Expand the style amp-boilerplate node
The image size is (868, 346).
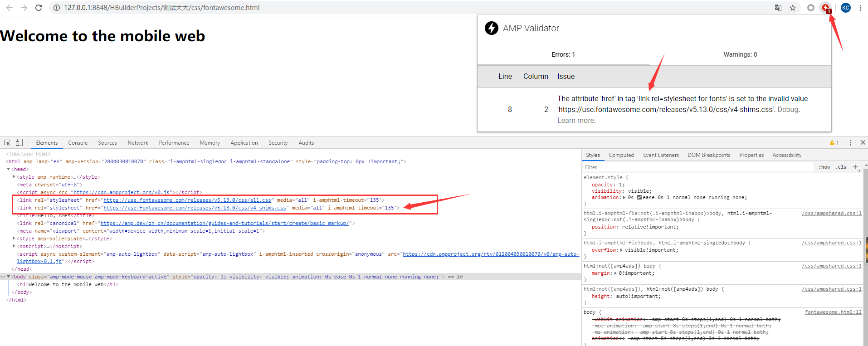point(14,239)
